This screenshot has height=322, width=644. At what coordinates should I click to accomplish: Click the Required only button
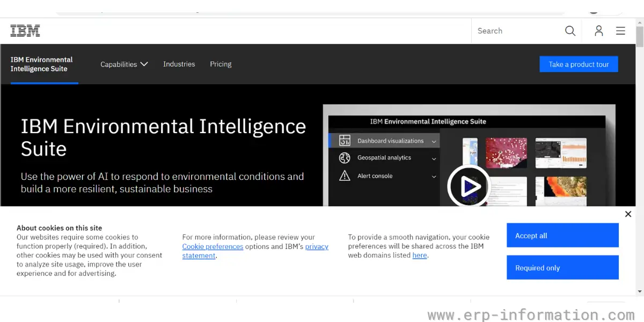pos(562,268)
